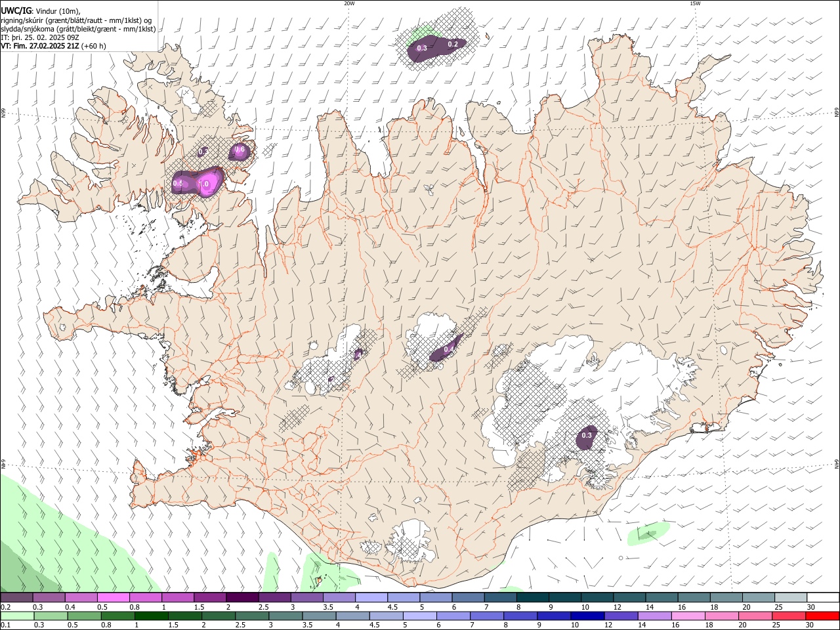The width and height of the screenshot is (840, 630).
Task: Choose the pale lavender swatch labeled 4 in top legend
Action: coord(371,598)
